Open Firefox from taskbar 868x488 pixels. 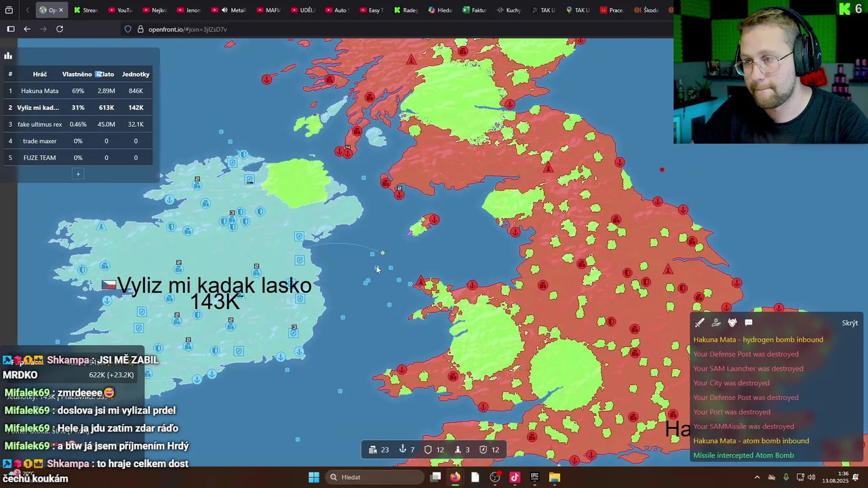coord(455,477)
